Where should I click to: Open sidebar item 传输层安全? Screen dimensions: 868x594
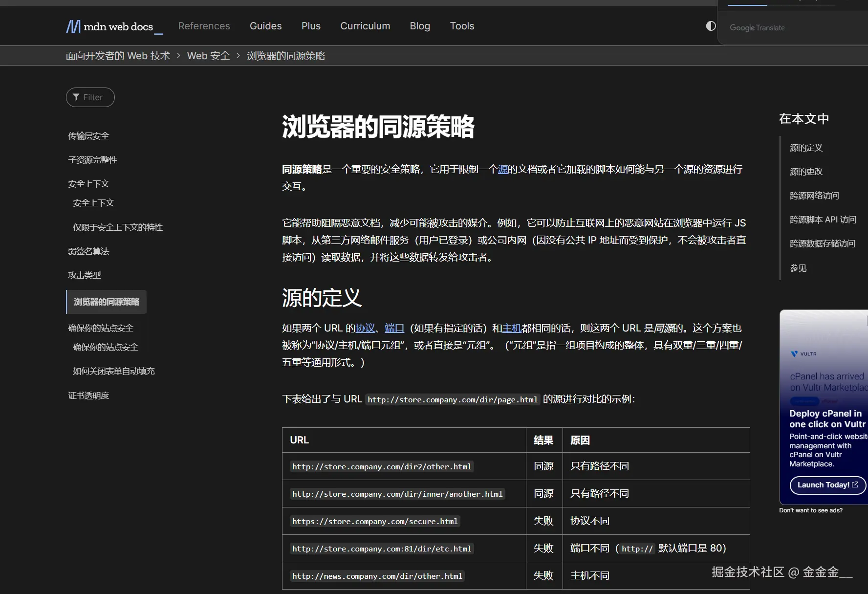pyautogui.click(x=88, y=136)
